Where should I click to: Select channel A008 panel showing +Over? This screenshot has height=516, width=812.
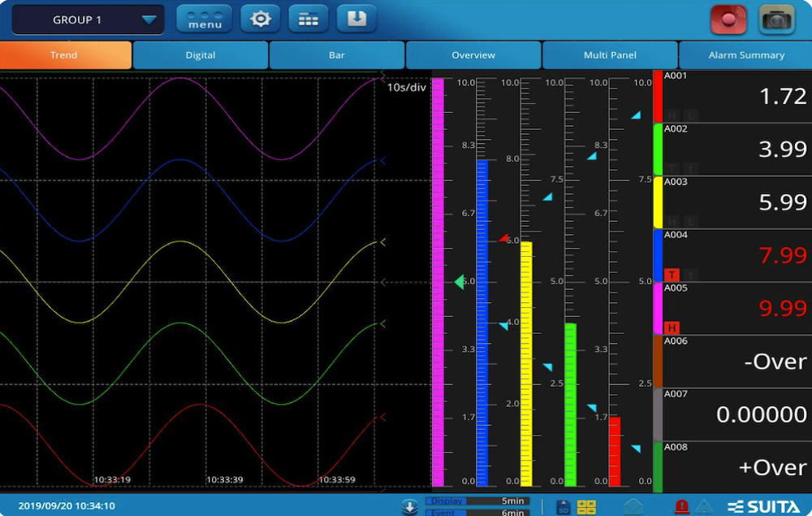(732, 467)
